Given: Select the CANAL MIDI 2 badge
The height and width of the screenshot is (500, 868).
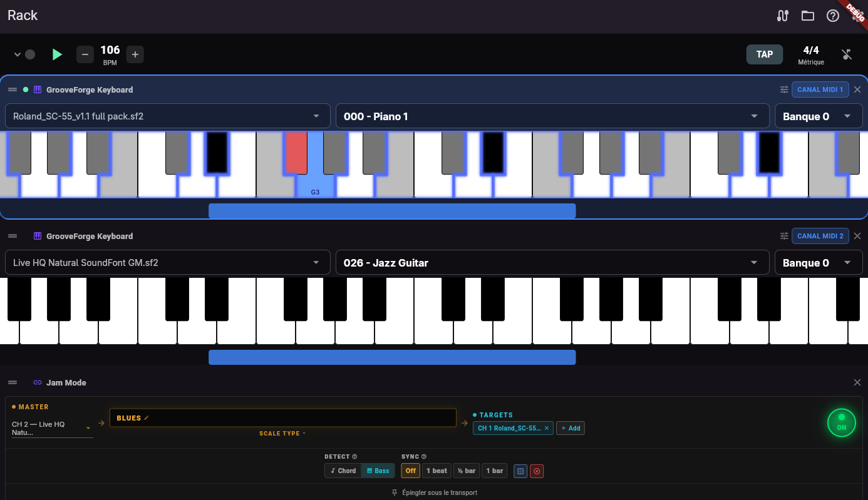Looking at the screenshot, I should (x=820, y=236).
